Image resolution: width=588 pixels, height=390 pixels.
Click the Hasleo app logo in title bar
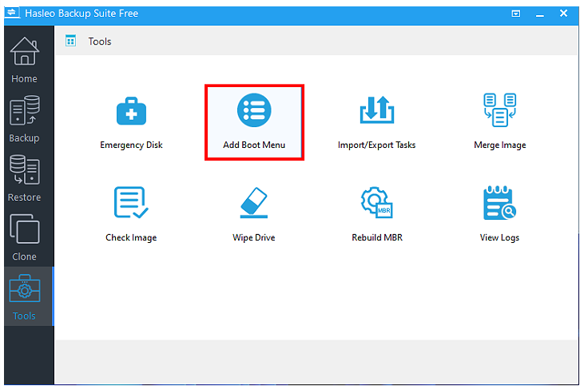coord(12,13)
